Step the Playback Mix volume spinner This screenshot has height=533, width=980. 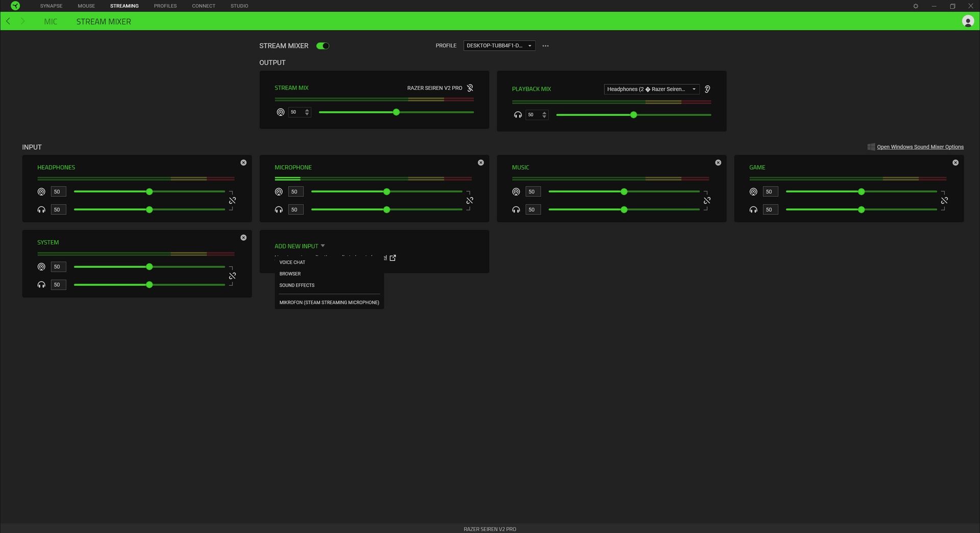(544, 115)
